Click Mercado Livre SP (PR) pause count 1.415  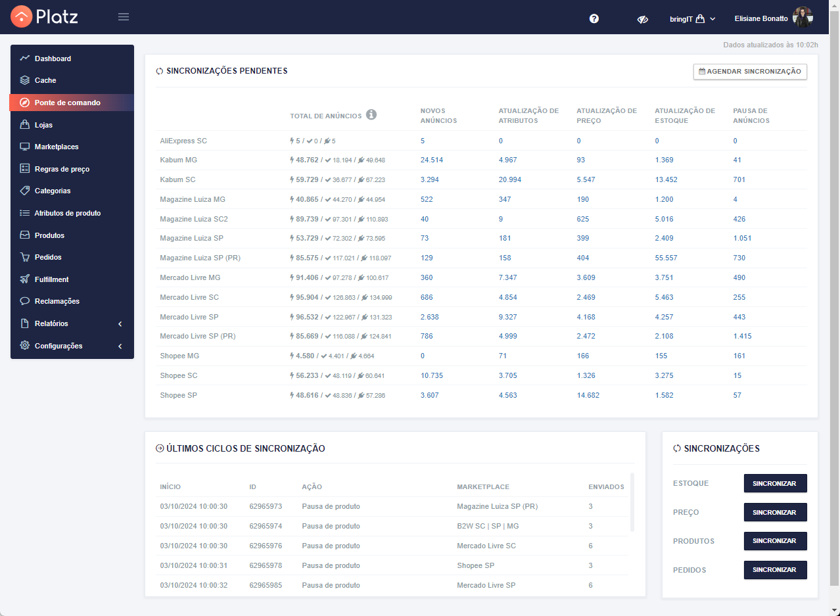click(743, 336)
